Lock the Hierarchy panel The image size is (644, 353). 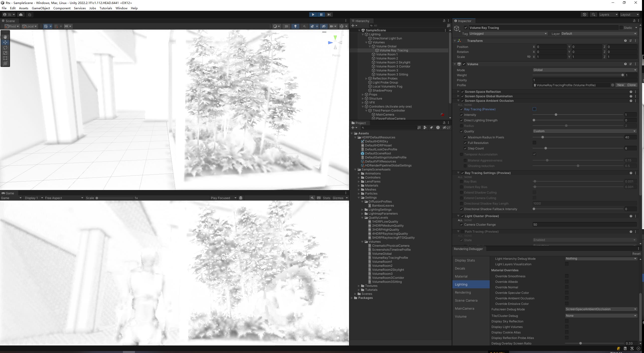[444, 21]
